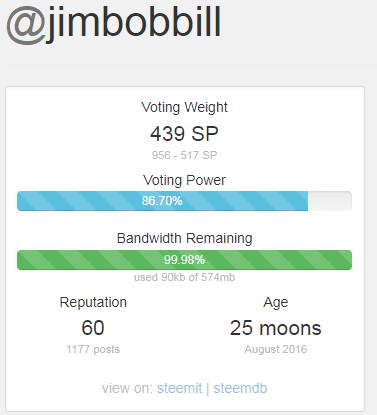Click the Voting Power label
Image resolution: width=377 pixels, height=415 pixels.
pyautogui.click(x=184, y=180)
